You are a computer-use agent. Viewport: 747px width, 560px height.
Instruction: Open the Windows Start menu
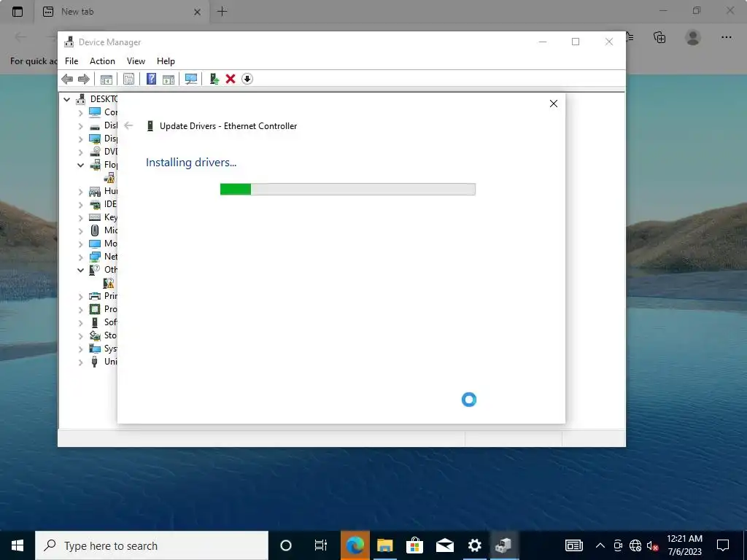18,545
